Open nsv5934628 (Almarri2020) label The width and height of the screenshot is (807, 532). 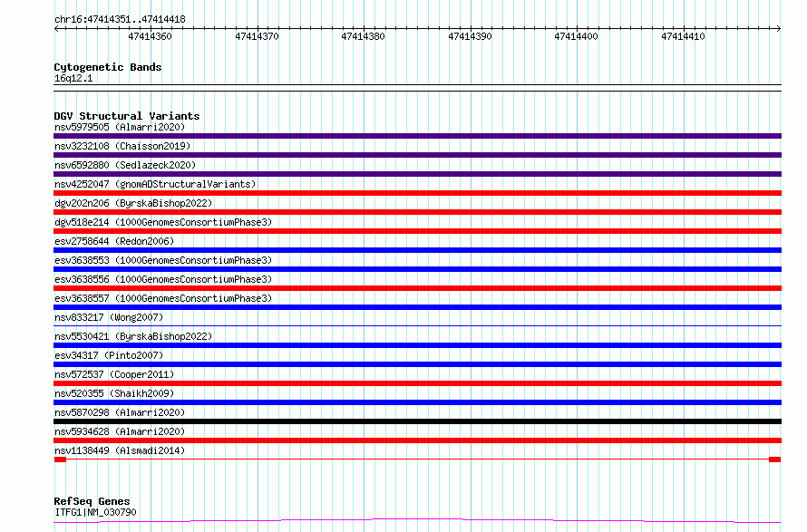[x=120, y=431]
